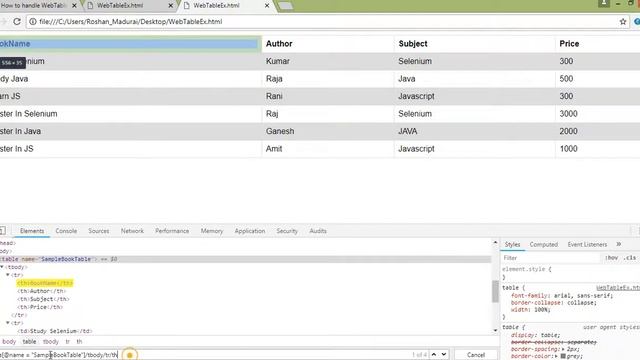Collapse the first tr node in DOM tree
640x360 pixels.
tap(8, 275)
